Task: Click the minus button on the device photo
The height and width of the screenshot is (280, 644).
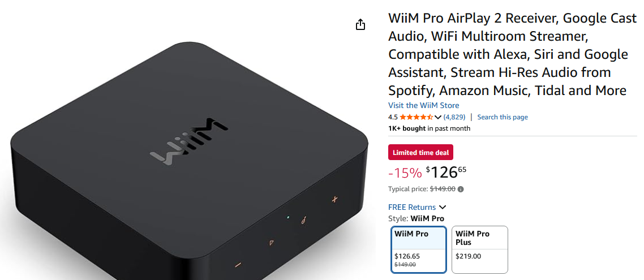Action: coord(238,265)
